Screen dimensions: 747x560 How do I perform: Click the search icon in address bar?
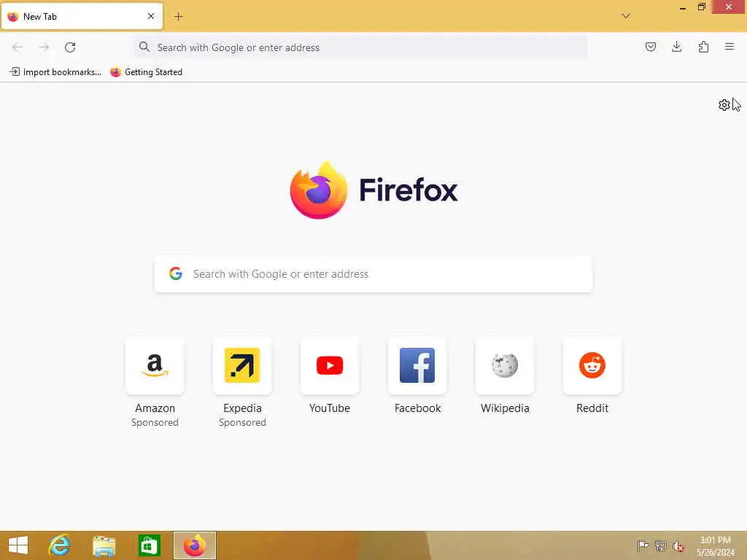tap(144, 47)
